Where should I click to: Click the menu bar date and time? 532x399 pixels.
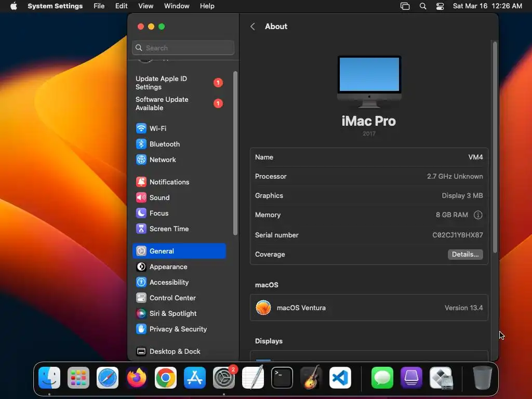pos(487,6)
